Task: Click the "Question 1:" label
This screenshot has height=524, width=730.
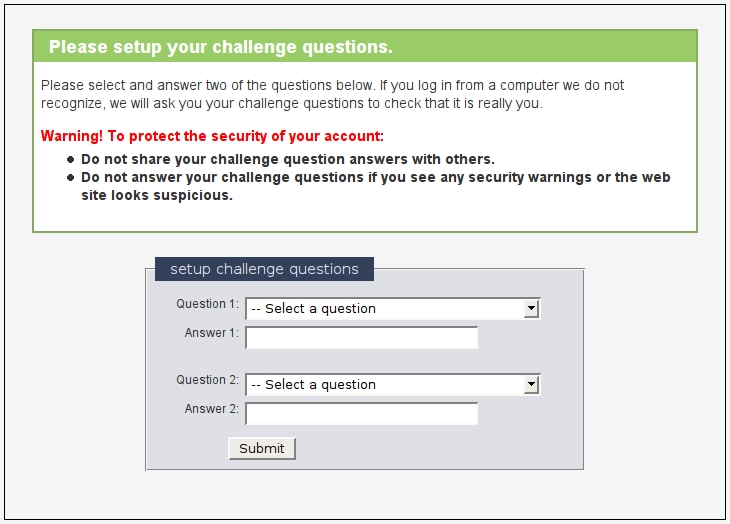Action: (207, 304)
